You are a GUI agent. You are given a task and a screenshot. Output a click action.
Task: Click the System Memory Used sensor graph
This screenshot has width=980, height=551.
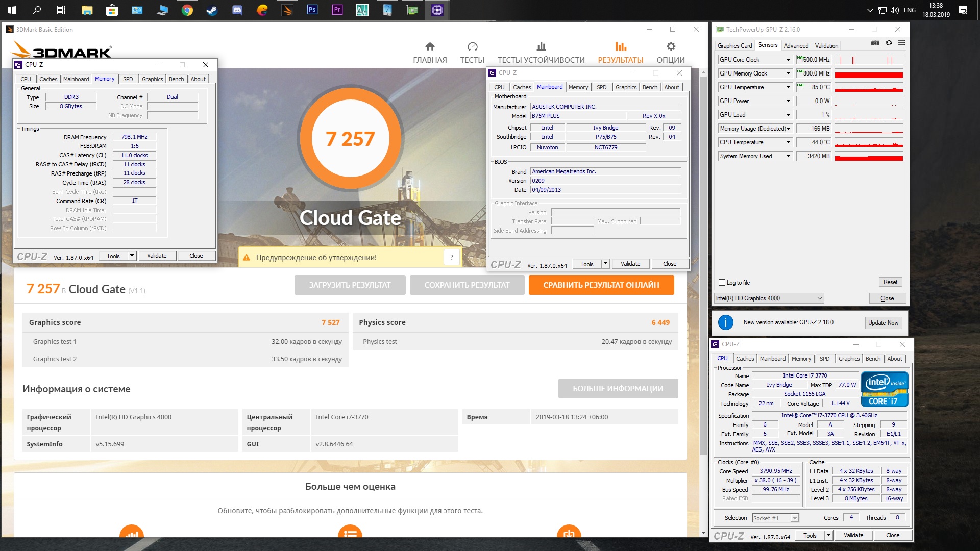point(869,156)
